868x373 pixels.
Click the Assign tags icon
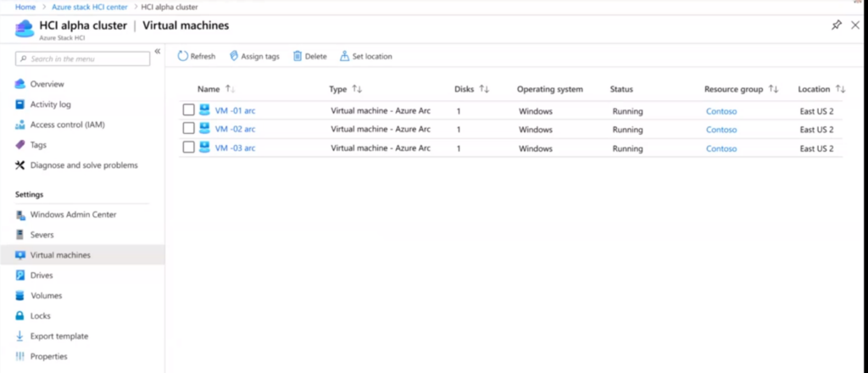[x=234, y=57]
